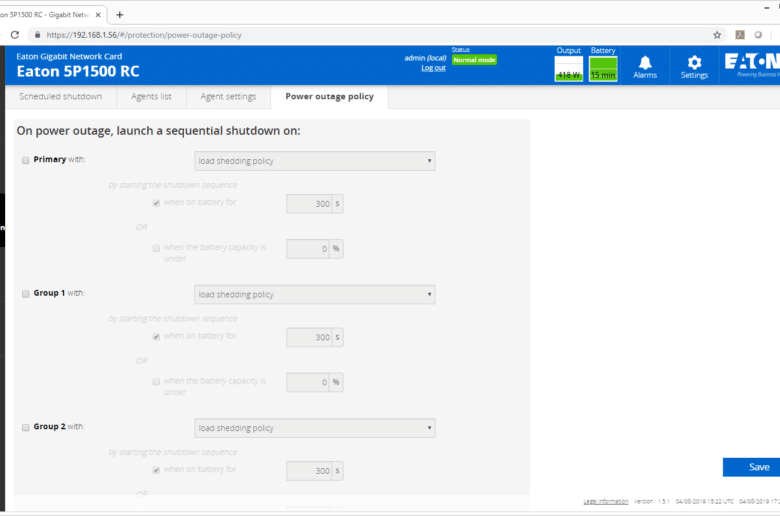Select the Power outage policy tab

[x=329, y=97]
